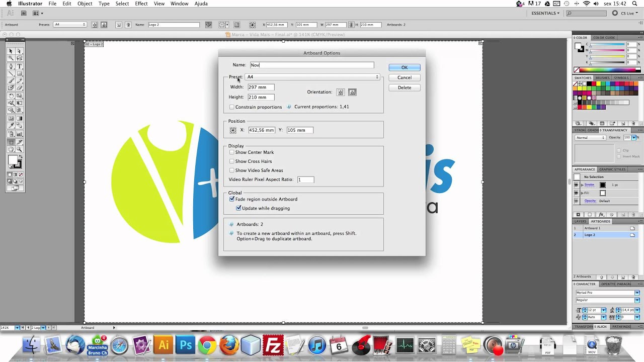This screenshot has width=644, height=362.
Task: Enable Show Cross Hairs checkbox
Action: point(232,161)
